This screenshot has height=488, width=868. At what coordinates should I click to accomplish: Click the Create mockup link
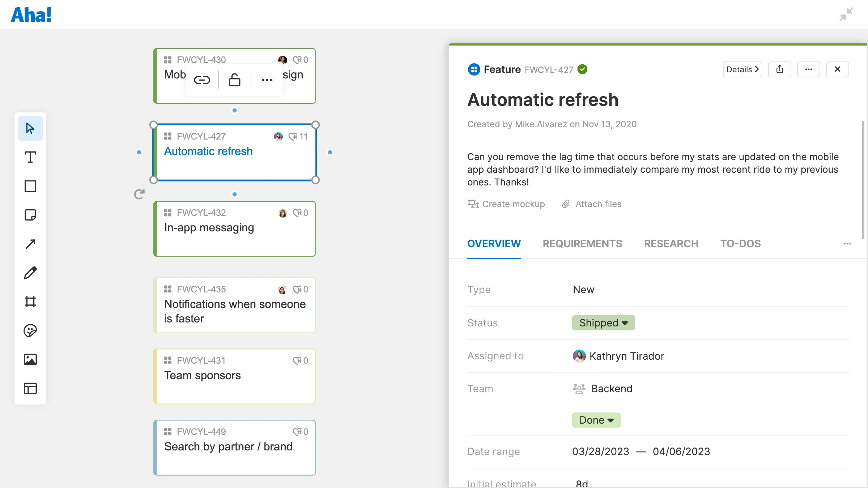coord(507,204)
